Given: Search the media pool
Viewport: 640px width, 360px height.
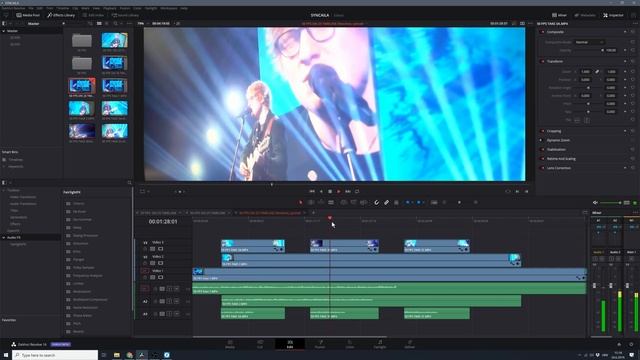Looking at the screenshot, I should click(x=116, y=24).
